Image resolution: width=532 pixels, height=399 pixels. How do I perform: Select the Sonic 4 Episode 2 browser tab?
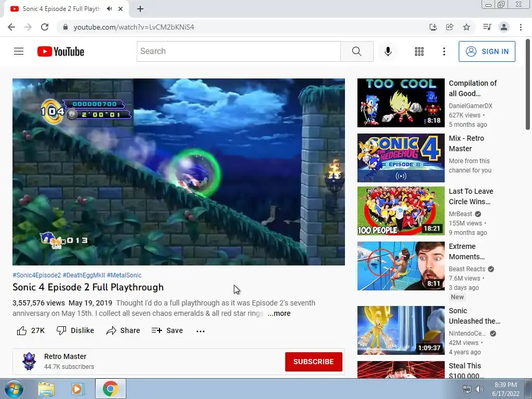pyautogui.click(x=61, y=9)
